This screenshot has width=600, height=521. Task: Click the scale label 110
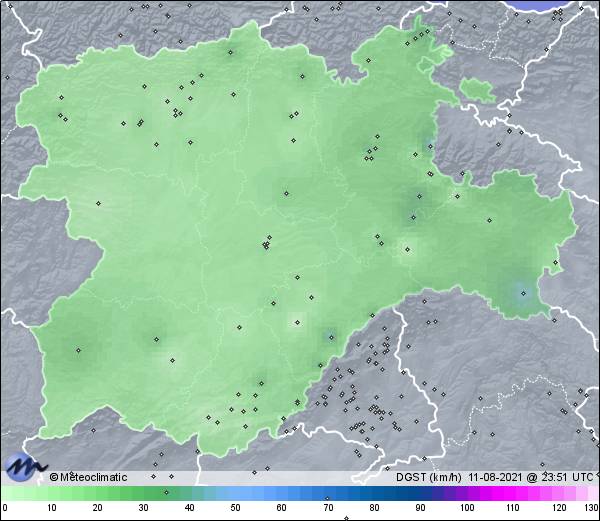(x=513, y=508)
